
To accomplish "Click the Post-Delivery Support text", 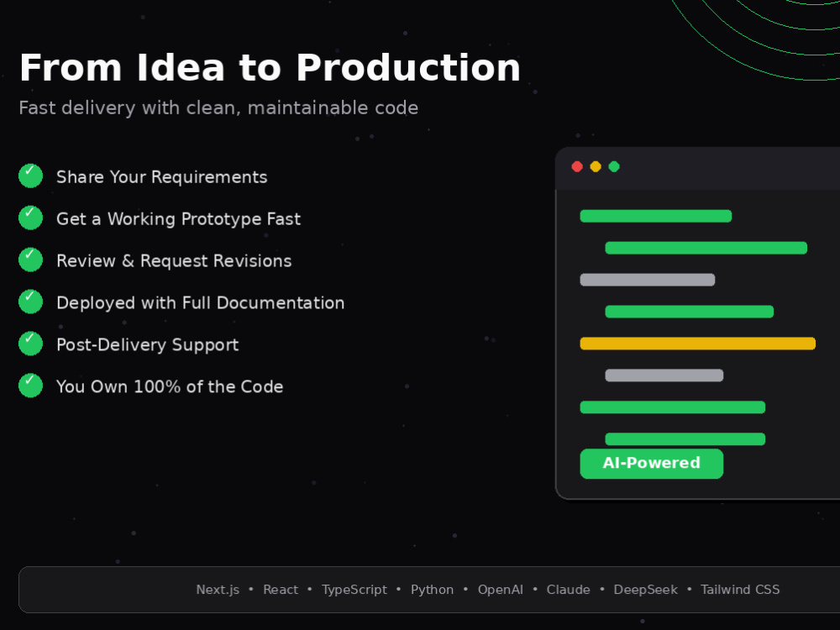I will pos(147,345).
